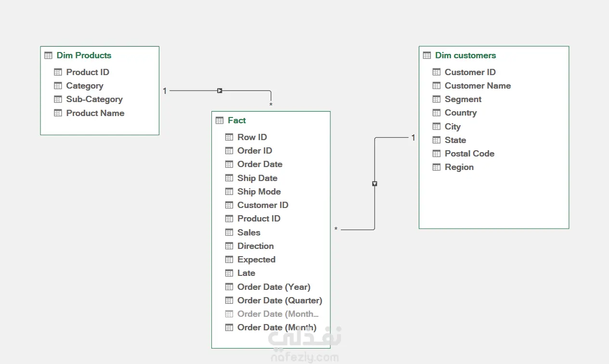Select the Dim Products table title
The width and height of the screenshot is (609, 364).
[84, 55]
